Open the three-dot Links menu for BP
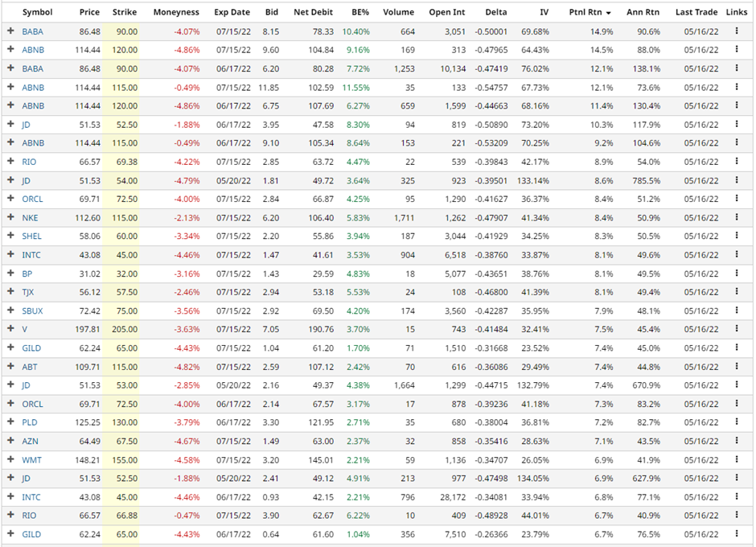 coord(736,273)
